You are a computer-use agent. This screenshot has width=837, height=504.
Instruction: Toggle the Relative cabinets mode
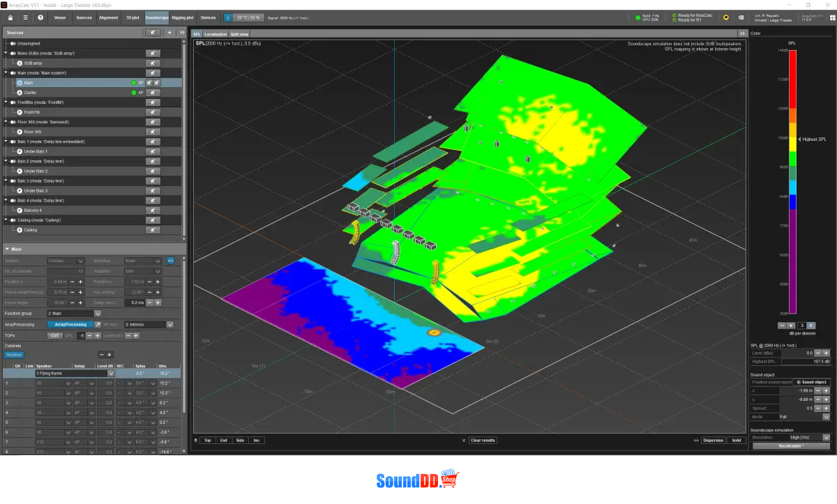[14, 354]
